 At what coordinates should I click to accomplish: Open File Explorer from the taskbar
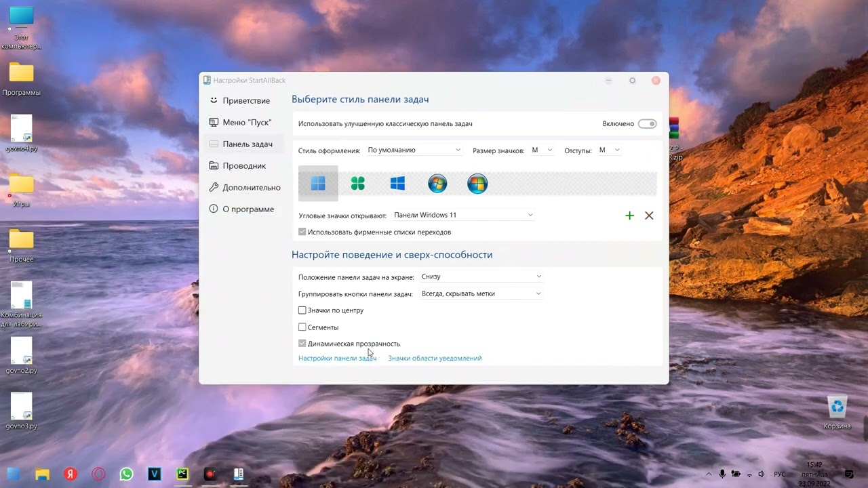(x=42, y=474)
